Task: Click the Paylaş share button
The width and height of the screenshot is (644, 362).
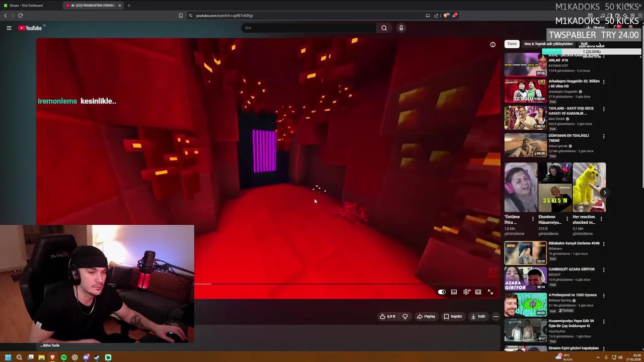Action: (x=426, y=316)
